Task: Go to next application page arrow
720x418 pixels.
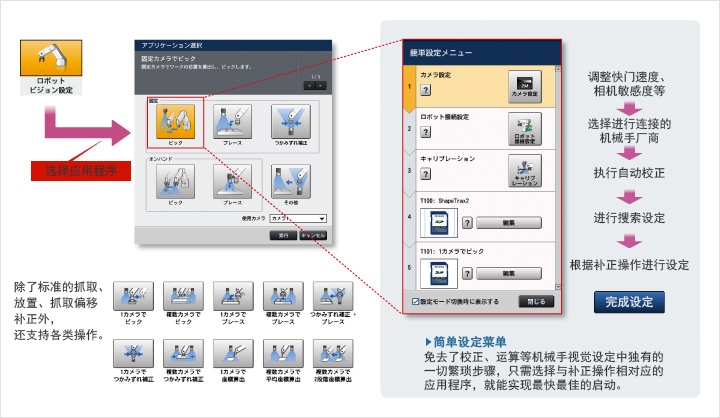Action: (x=319, y=86)
